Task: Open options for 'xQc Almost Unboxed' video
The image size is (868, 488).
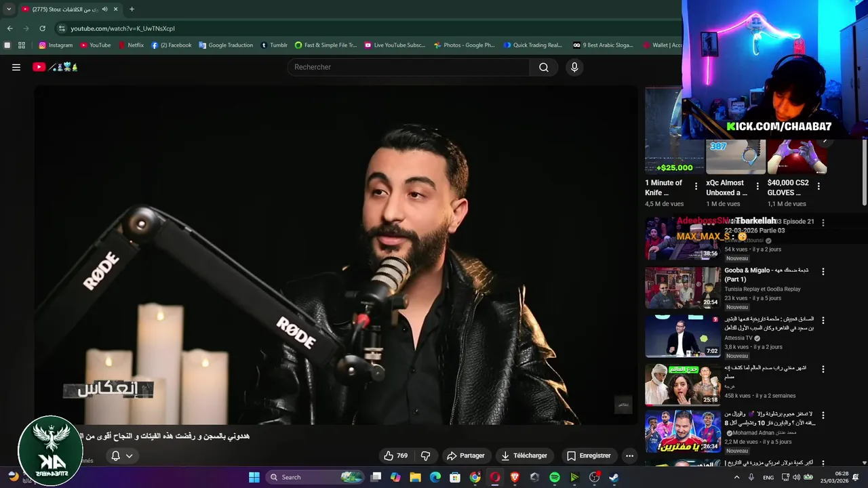Action: tap(757, 186)
